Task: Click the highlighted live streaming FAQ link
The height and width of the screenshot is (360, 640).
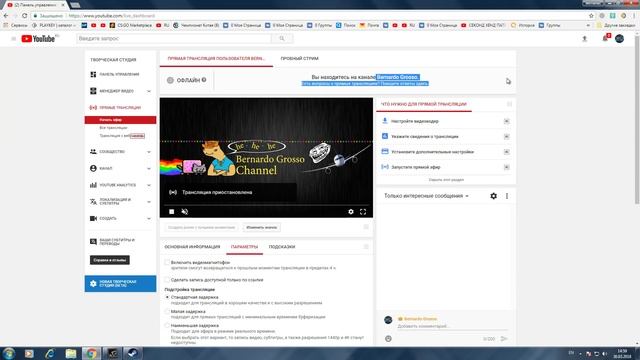Action: point(364,83)
